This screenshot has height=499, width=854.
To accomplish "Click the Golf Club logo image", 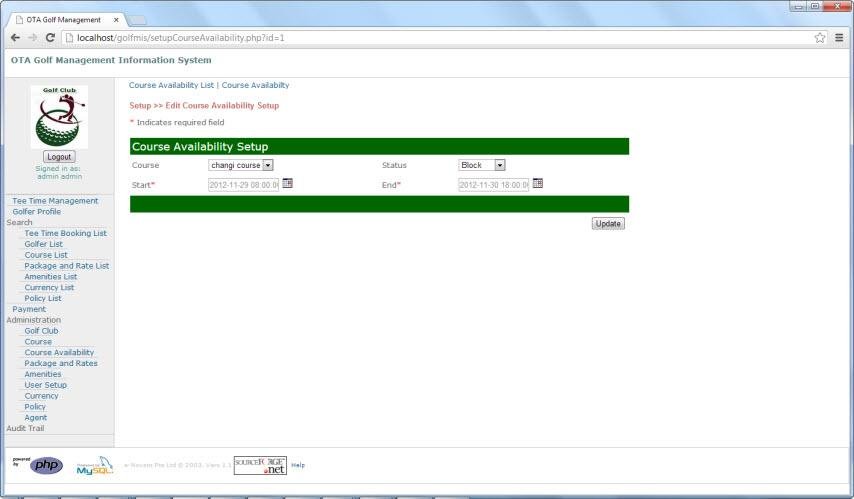I will tap(59, 117).
